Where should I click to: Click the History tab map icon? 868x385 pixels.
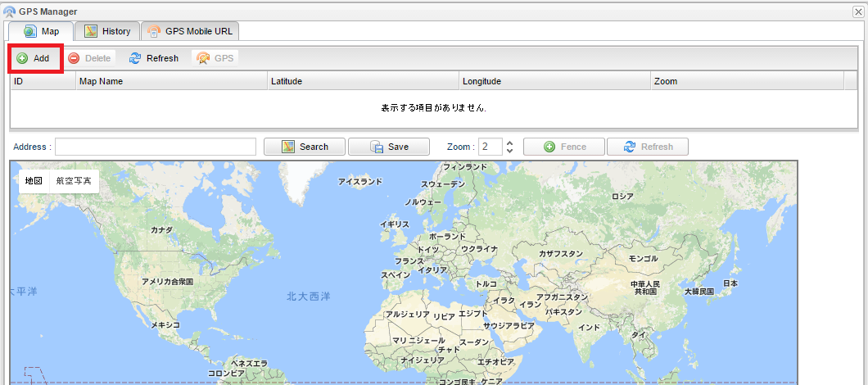click(91, 32)
